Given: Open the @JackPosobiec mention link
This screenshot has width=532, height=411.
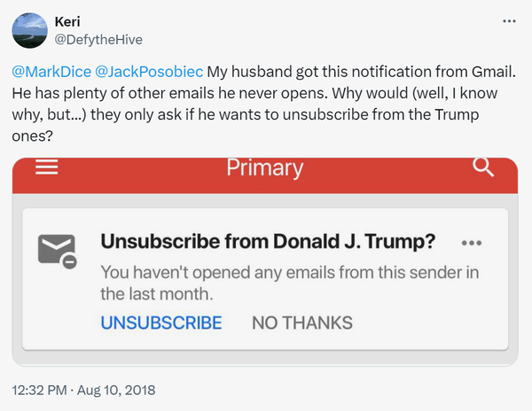Looking at the screenshot, I should (x=149, y=72).
